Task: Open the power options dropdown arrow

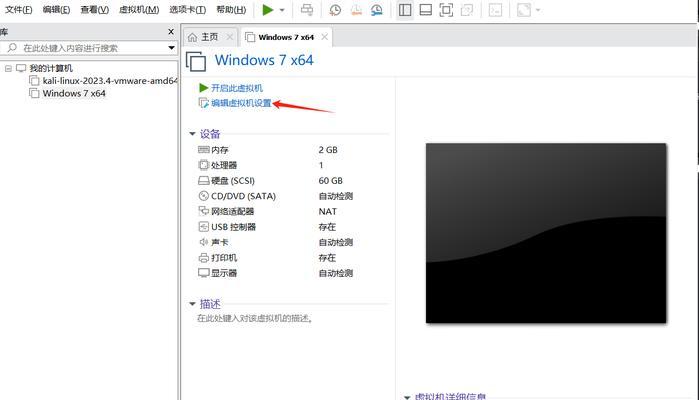Action: [282, 10]
